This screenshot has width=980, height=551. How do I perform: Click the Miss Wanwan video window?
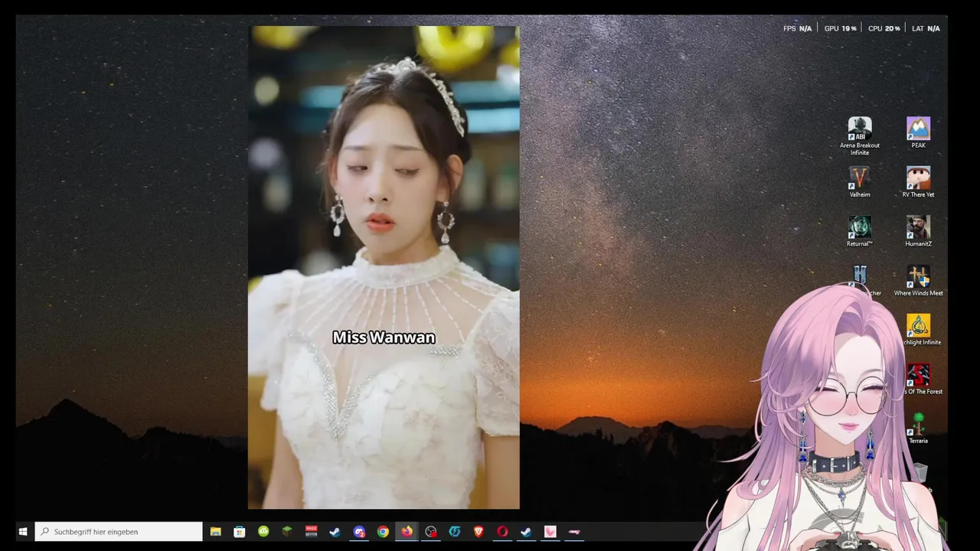(x=384, y=268)
